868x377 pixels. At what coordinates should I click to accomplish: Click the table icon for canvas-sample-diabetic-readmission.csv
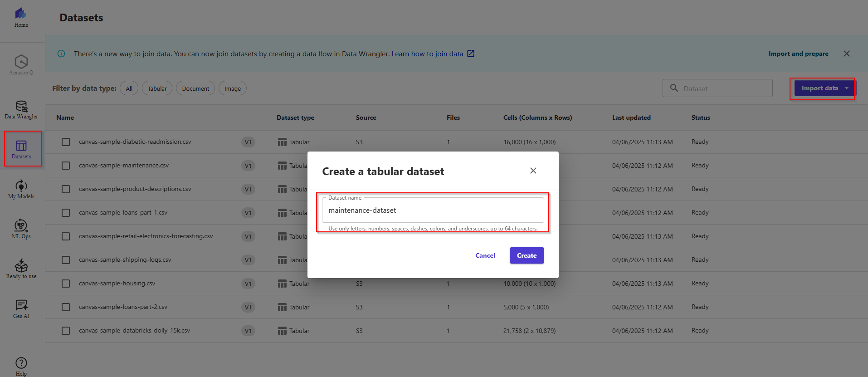tap(282, 142)
